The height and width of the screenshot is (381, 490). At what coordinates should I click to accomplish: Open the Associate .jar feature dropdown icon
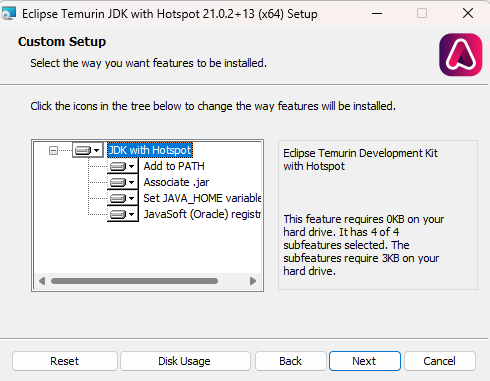pyautogui.click(x=123, y=182)
